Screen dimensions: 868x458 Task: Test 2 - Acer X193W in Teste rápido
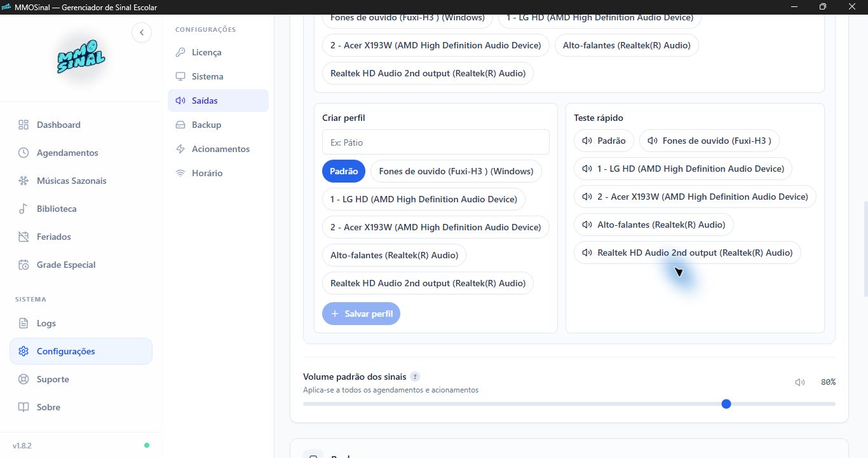pos(695,197)
